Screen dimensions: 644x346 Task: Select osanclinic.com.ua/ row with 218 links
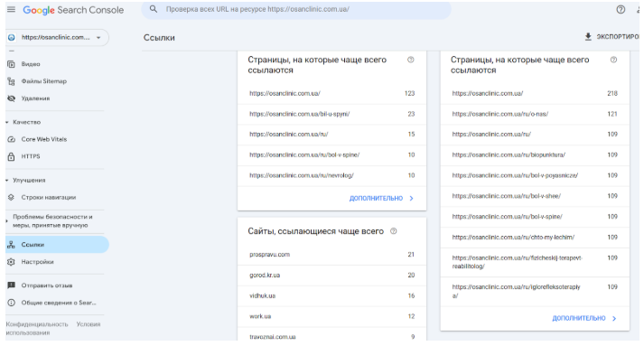(x=535, y=94)
